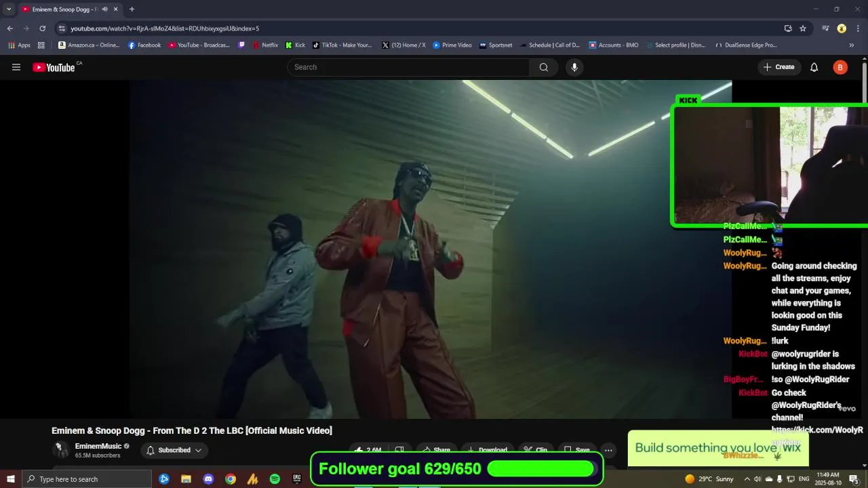Open Discord from the taskbar
The image size is (868, 488).
208,479
